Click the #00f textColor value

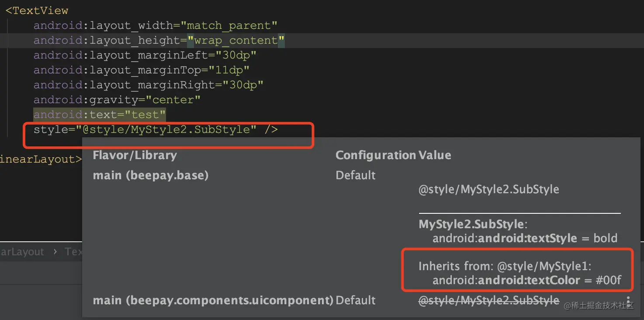[x=608, y=280]
